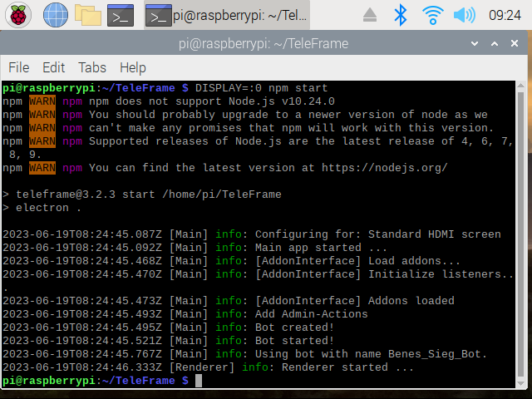The image size is (532, 399).
Task: Open the Tabs menu in the terminal
Action: (92, 67)
